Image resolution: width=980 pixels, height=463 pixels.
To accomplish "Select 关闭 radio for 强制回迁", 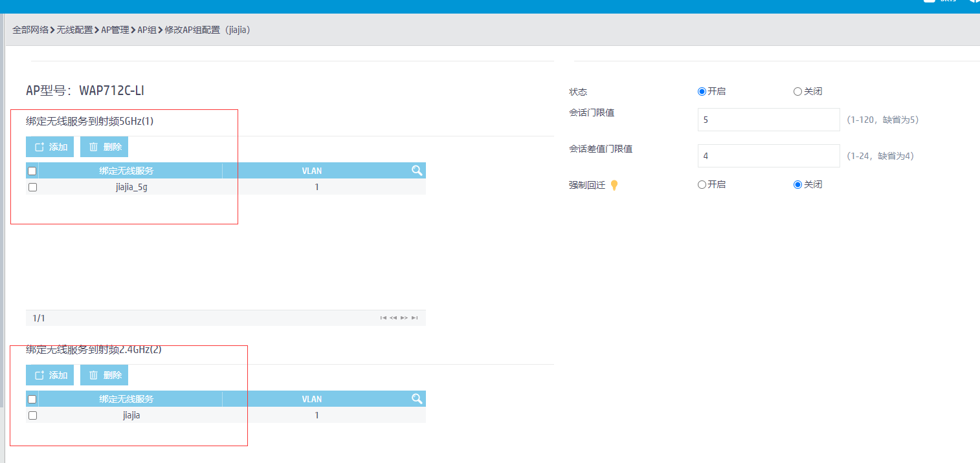I will [x=797, y=184].
